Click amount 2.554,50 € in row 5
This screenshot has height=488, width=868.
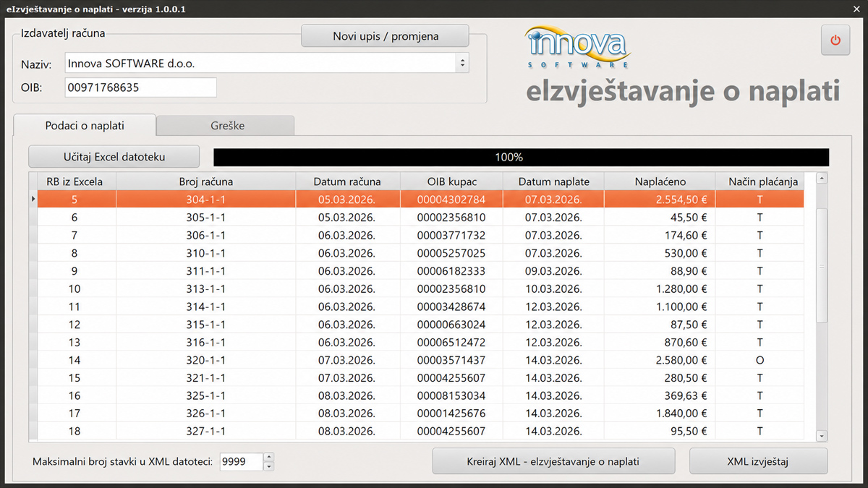[x=660, y=199]
